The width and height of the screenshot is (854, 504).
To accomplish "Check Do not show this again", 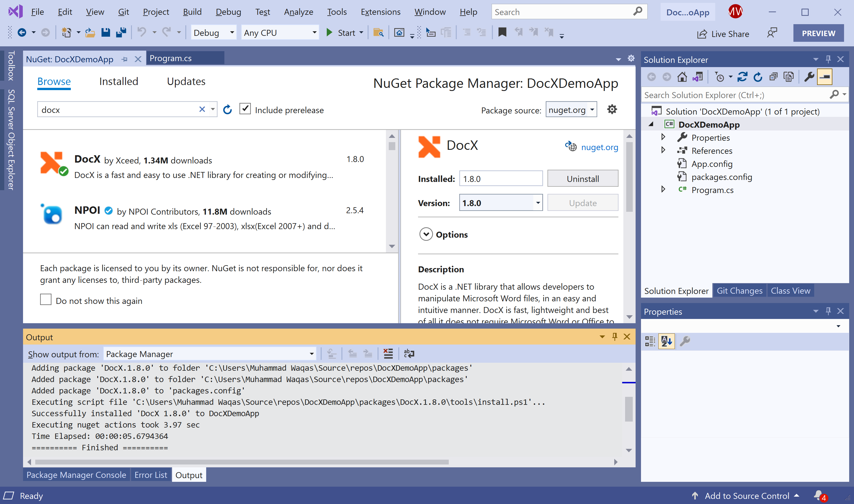I will [46, 300].
